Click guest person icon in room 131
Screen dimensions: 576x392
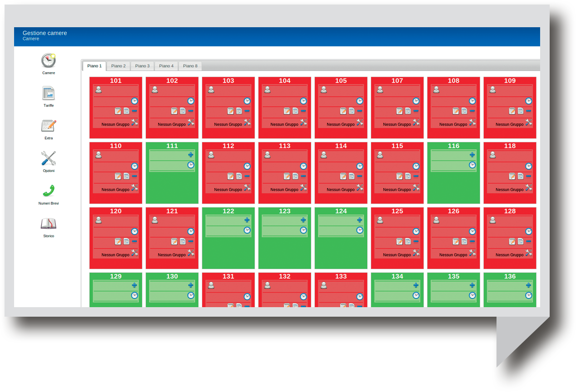coord(211,286)
